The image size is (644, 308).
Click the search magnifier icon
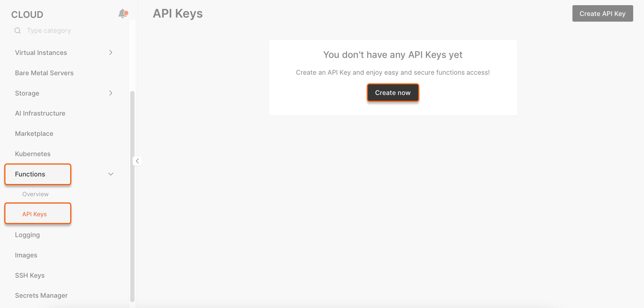17,30
